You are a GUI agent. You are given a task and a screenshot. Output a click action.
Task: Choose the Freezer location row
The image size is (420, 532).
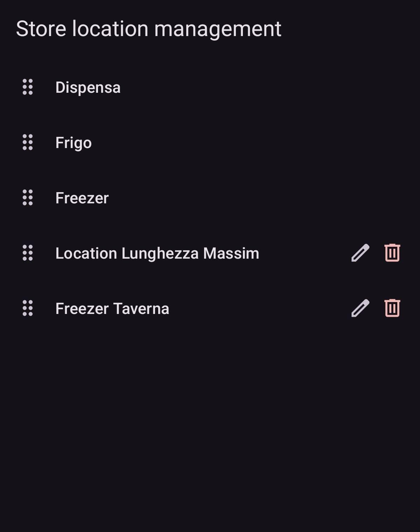[x=82, y=198]
